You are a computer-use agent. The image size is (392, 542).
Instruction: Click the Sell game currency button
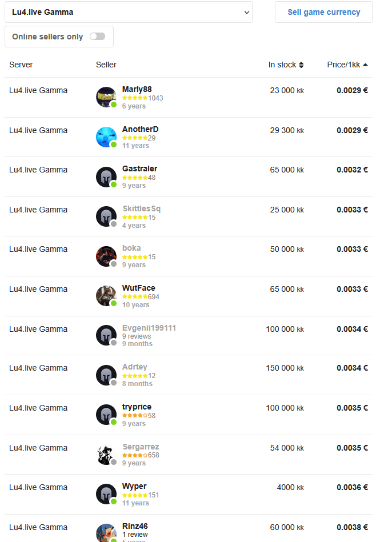[x=323, y=12]
